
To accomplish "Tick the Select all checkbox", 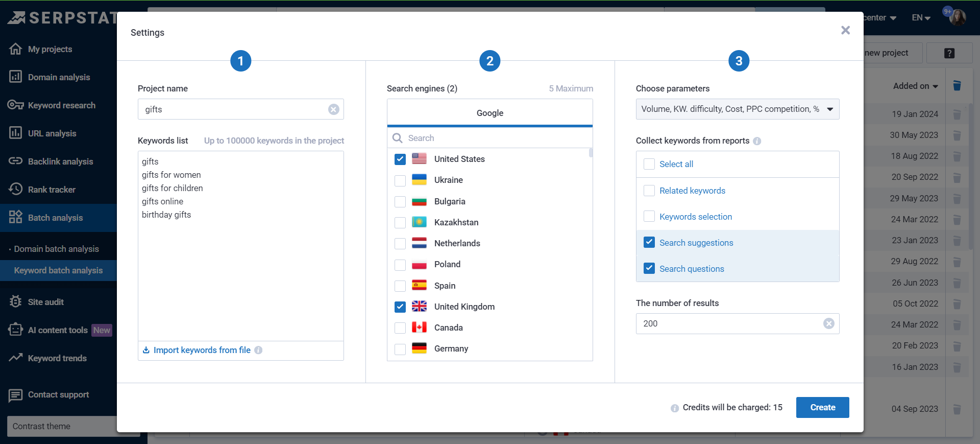I will click(x=649, y=164).
